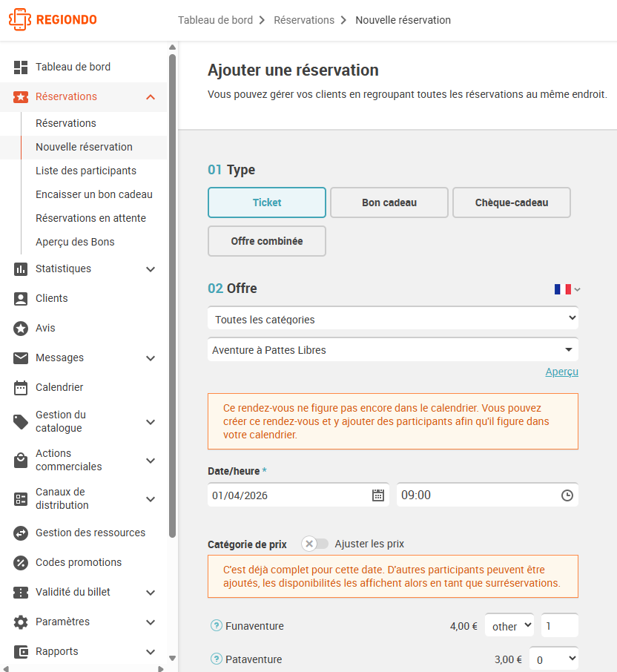The image size is (617, 672).
Task: Click the Gestion des ressources arrows icon
Action: tap(21, 533)
